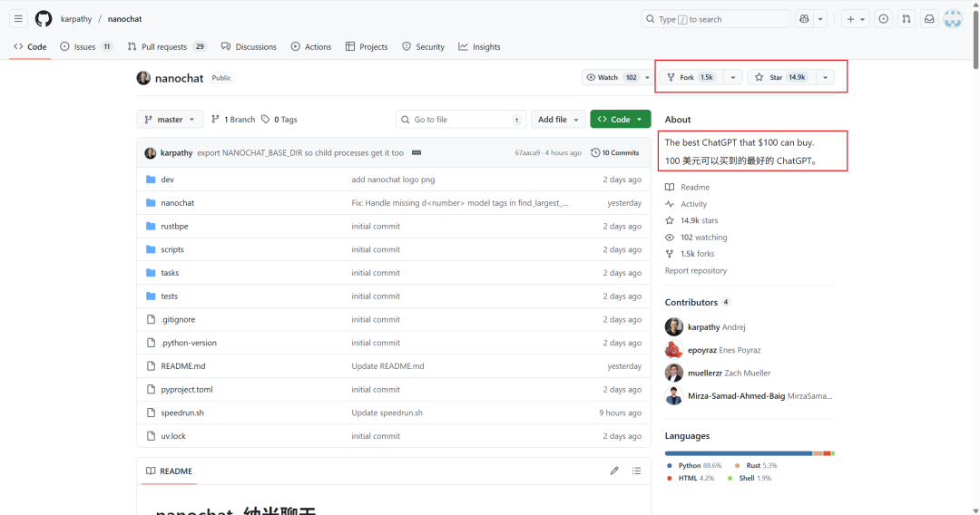This screenshot has height=515, width=980.
Task: Open user profile avatar menu
Action: [953, 19]
